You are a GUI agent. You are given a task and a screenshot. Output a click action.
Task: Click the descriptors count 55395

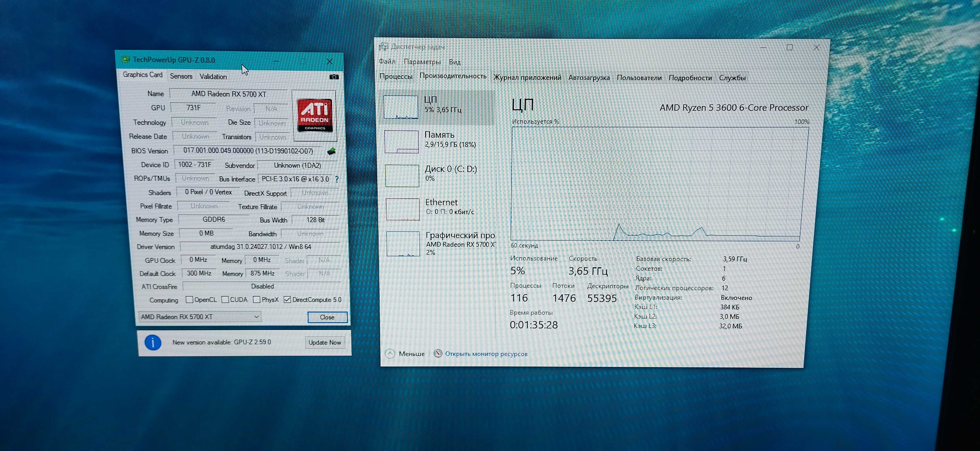(x=602, y=298)
